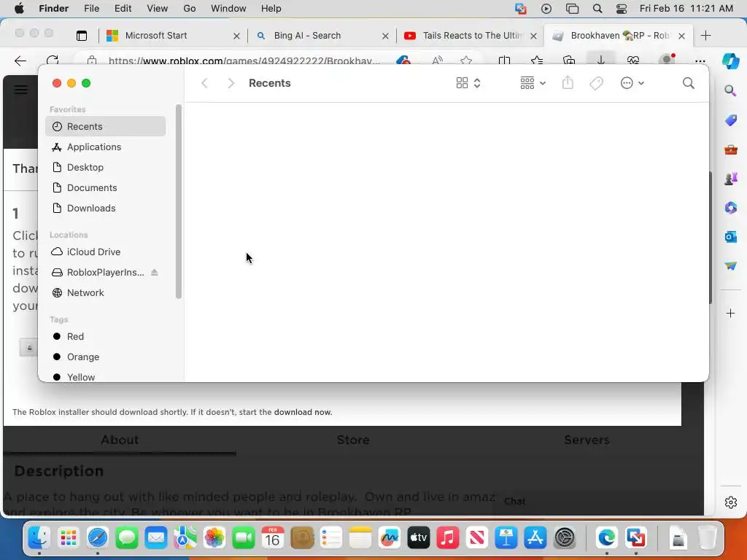Open App Store from the Dock
The image size is (747, 560).
pos(535,538)
